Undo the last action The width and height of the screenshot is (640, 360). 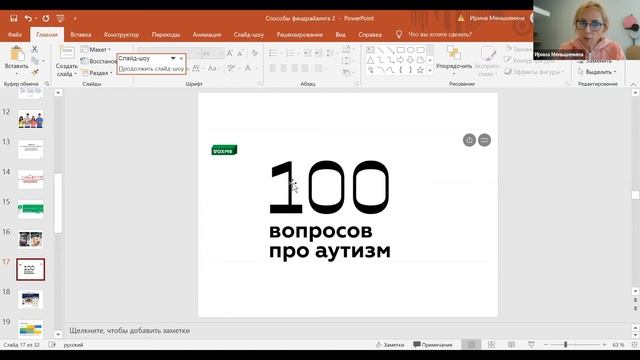point(28,18)
